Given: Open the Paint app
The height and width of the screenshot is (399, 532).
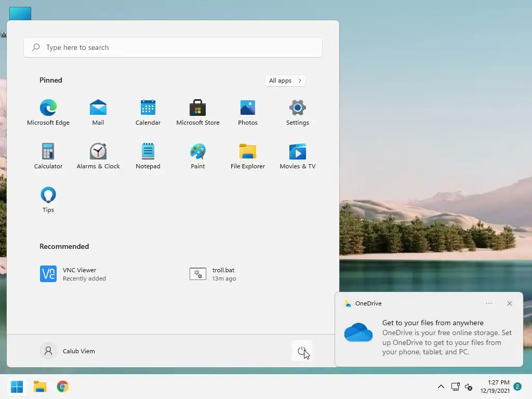Looking at the screenshot, I should pos(198,156).
